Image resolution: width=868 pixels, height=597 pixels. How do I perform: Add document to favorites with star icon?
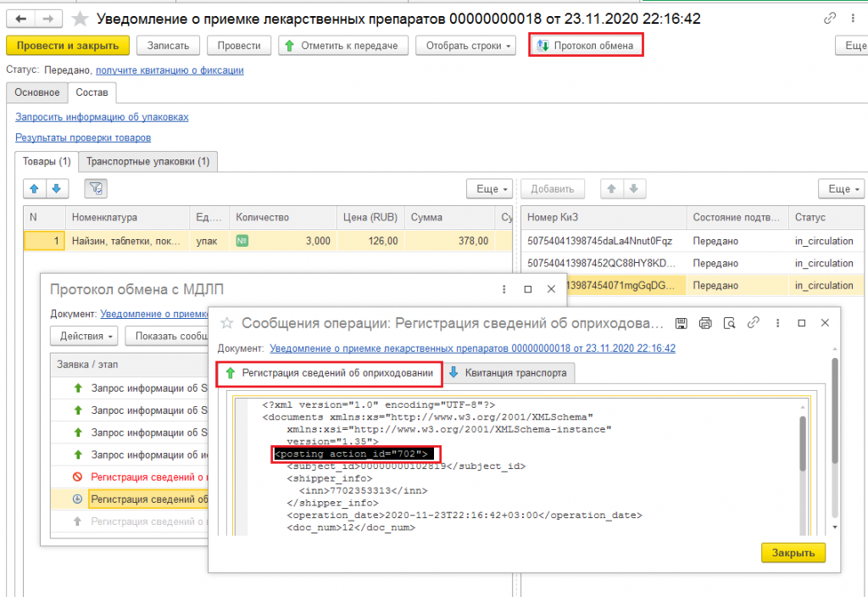81,20
